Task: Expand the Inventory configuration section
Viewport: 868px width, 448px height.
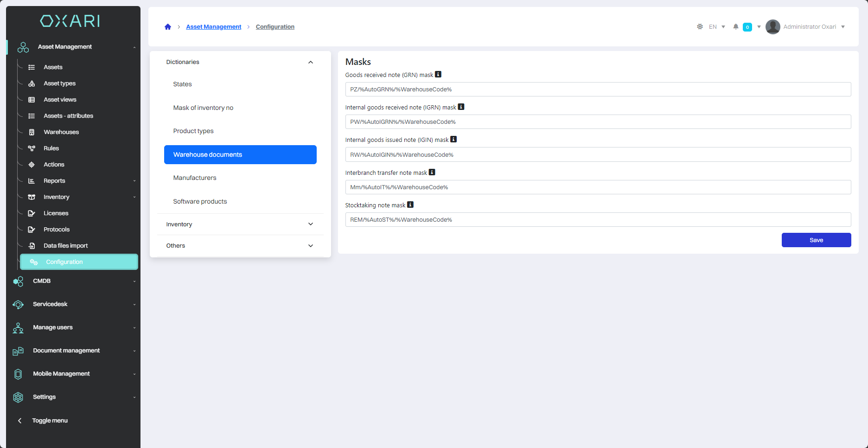Action: (310, 224)
